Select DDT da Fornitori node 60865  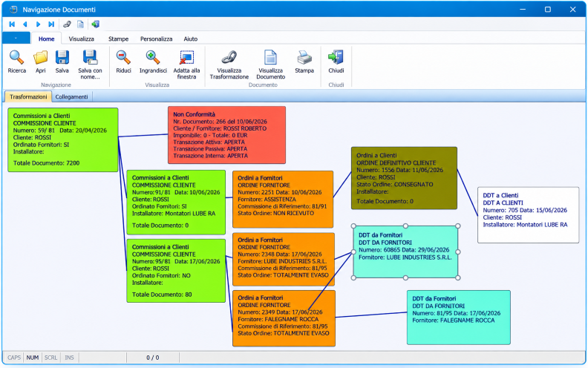click(405, 252)
